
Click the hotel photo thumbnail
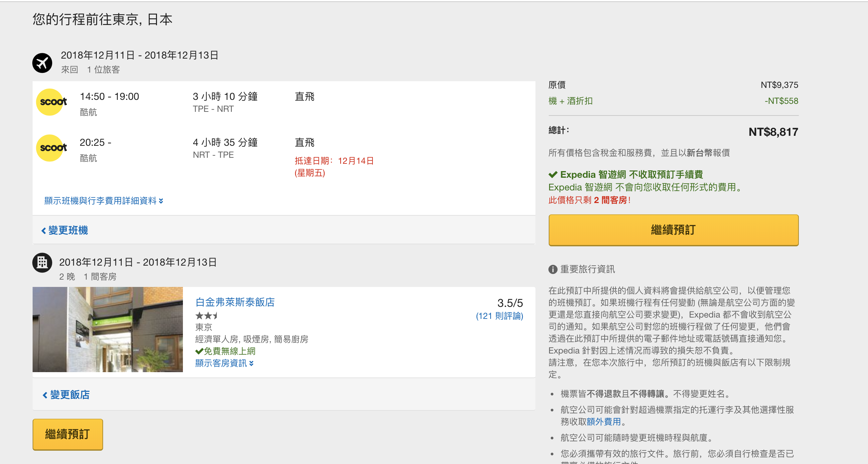tap(108, 330)
